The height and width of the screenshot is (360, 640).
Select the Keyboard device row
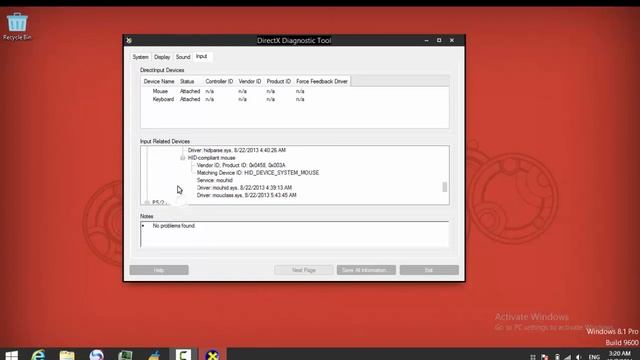(x=163, y=99)
